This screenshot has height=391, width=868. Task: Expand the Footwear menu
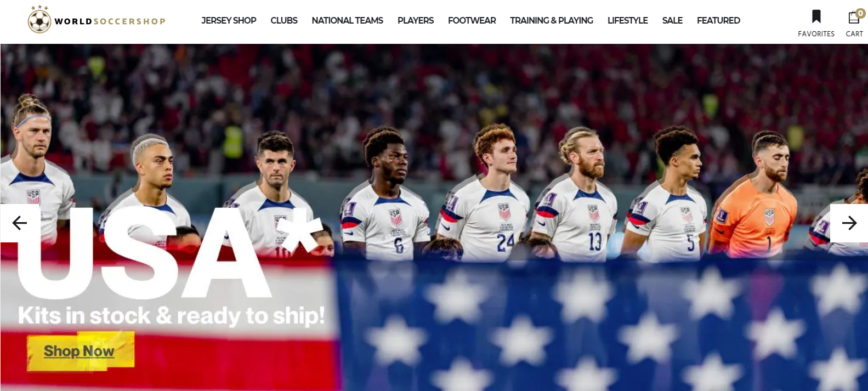[472, 20]
